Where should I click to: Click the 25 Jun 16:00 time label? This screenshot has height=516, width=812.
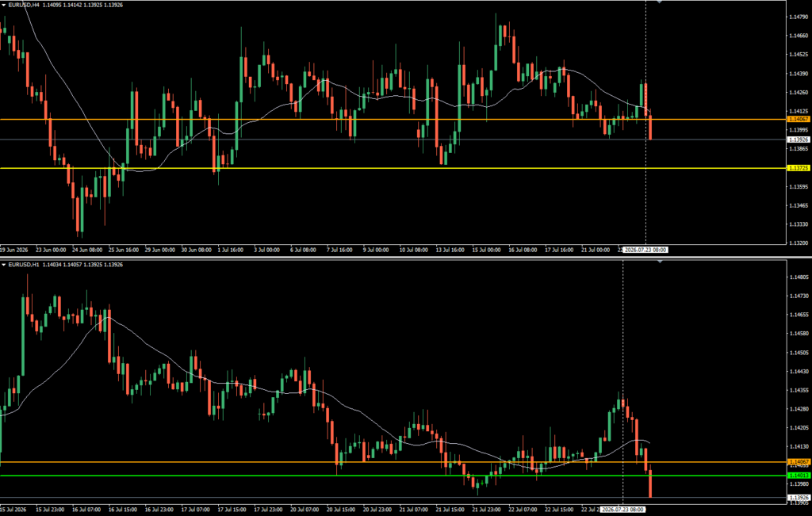coord(124,250)
